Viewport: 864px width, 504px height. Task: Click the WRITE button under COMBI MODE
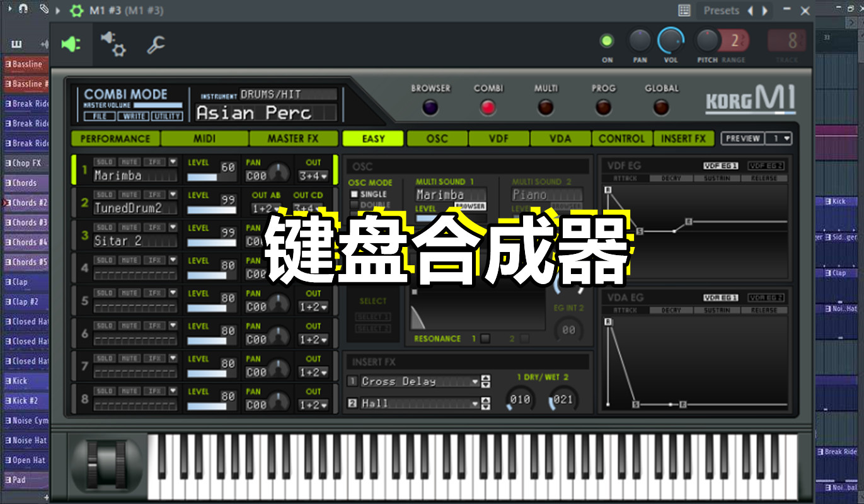coord(133,116)
